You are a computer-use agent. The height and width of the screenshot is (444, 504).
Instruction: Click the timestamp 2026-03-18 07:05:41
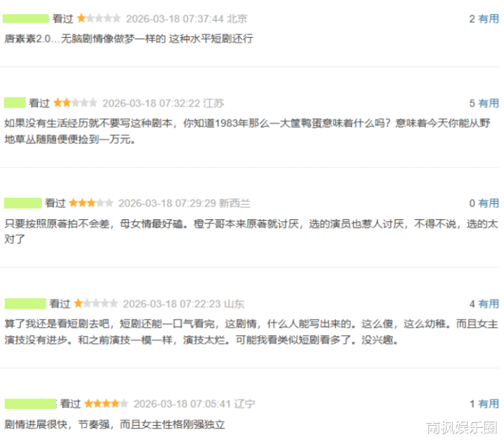(182, 404)
